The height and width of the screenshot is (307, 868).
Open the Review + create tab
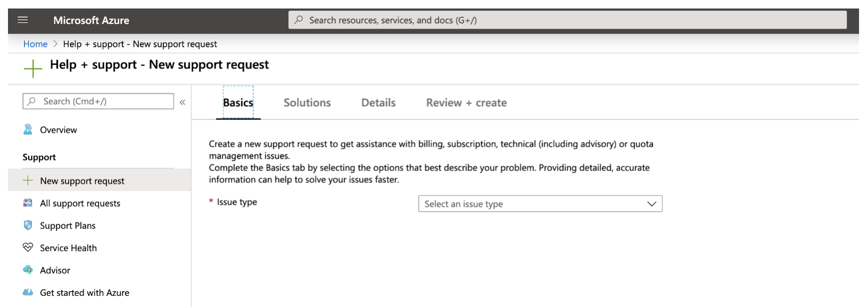[466, 103]
